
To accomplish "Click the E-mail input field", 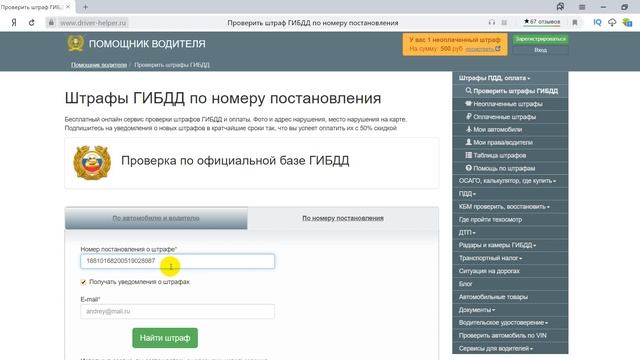I will click(x=178, y=311).
